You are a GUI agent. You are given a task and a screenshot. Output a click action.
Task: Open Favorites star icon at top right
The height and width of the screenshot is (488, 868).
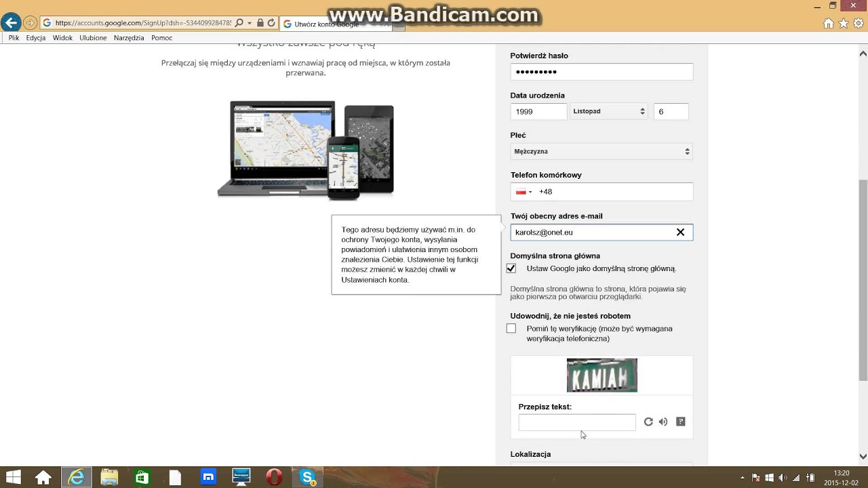tap(843, 24)
